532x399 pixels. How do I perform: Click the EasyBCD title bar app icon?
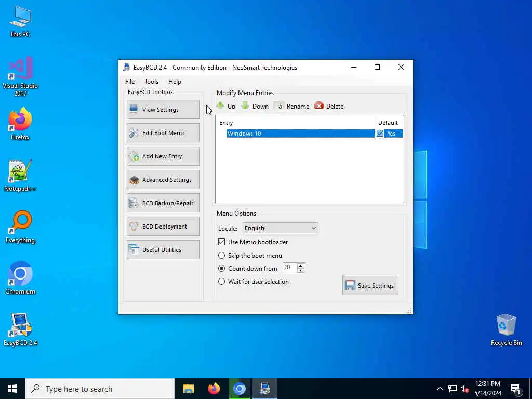[127, 67]
